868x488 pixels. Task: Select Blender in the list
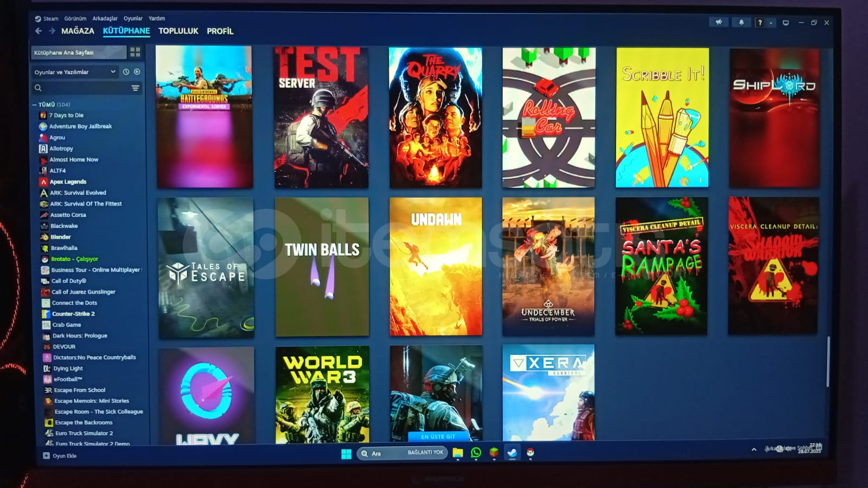(x=61, y=237)
